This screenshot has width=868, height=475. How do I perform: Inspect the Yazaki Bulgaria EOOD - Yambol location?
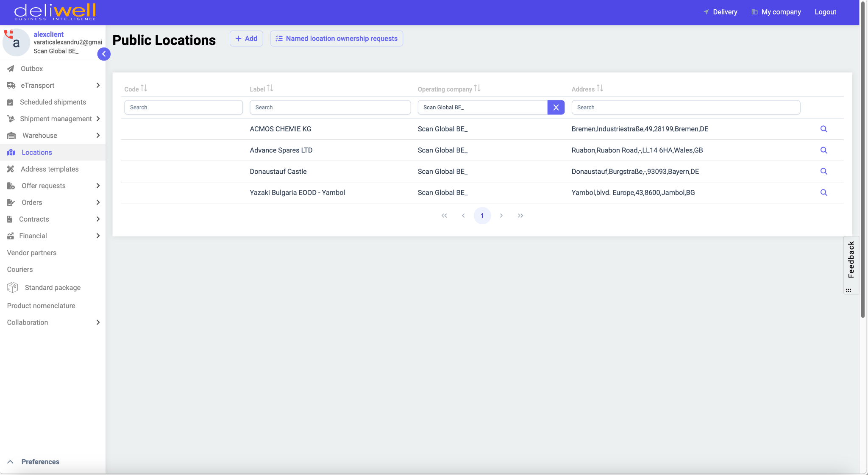823,192
